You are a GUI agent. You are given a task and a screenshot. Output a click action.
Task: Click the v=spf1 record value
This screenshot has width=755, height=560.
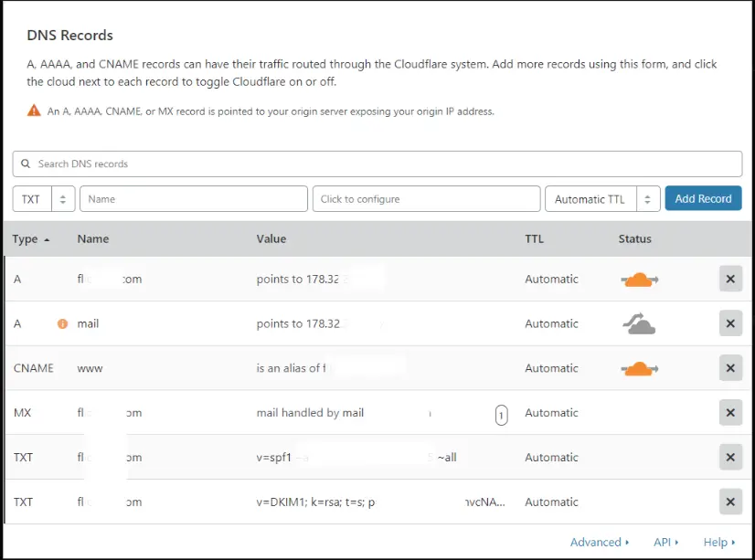(x=356, y=457)
